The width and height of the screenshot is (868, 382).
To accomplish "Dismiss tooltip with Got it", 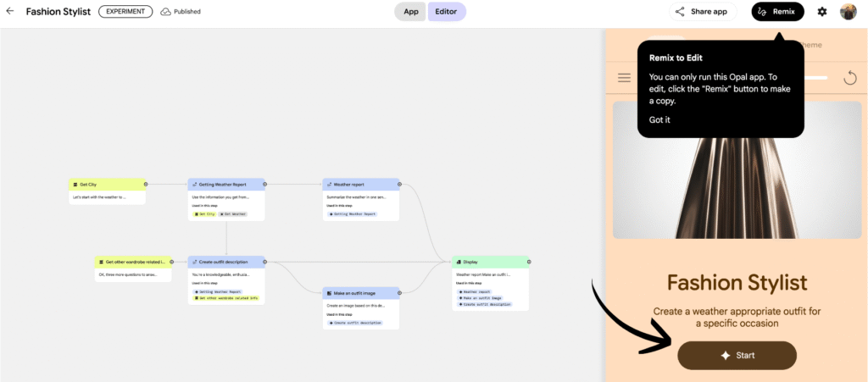I will (x=659, y=119).
